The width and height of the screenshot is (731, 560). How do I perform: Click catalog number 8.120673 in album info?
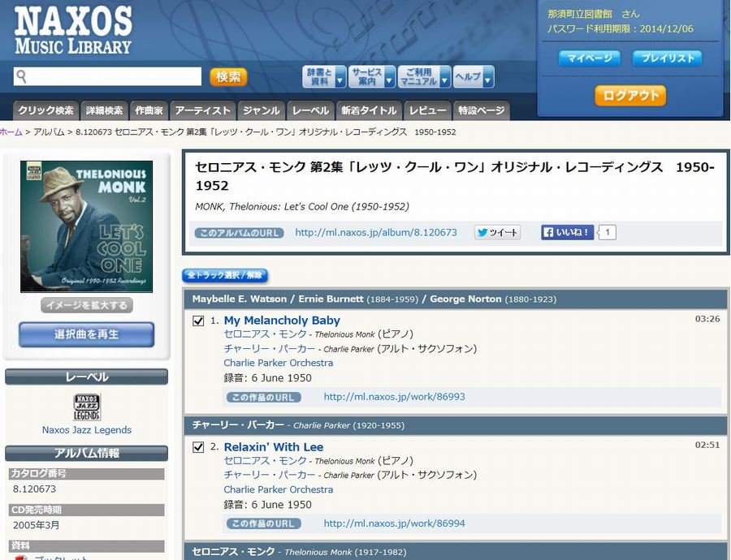(34, 489)
